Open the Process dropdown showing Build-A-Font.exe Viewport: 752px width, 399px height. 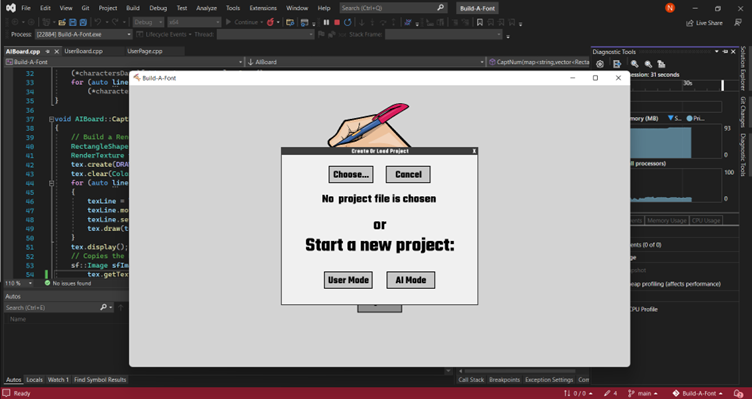83,35
